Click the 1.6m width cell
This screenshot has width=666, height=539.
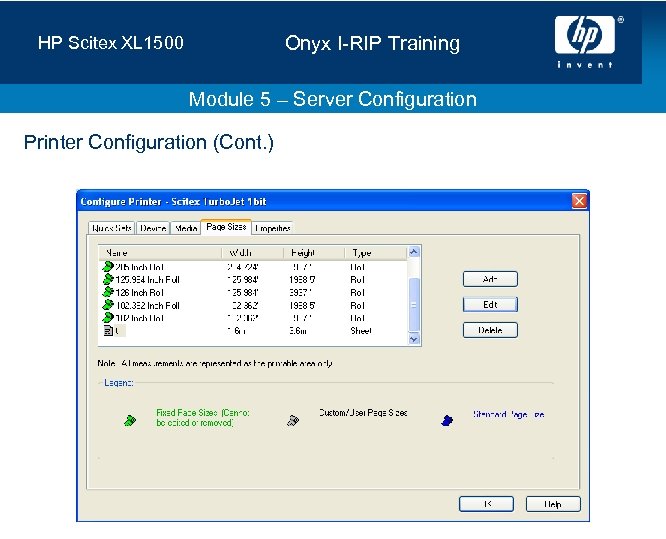point(237,331)
